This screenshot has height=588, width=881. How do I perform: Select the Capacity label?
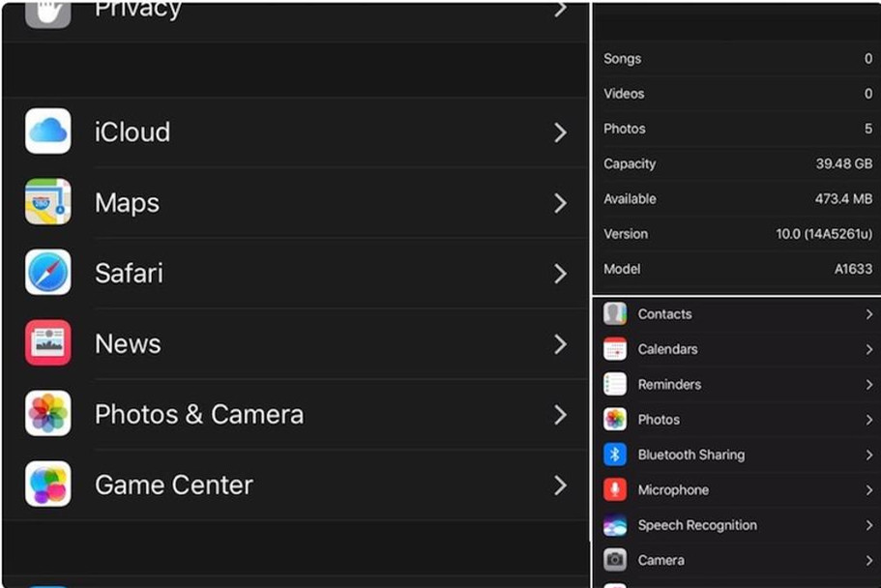coord(630,163)
